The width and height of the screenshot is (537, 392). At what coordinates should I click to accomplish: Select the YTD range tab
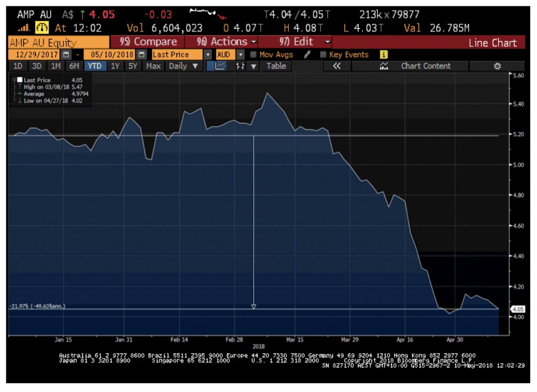(x=94, y=66)
